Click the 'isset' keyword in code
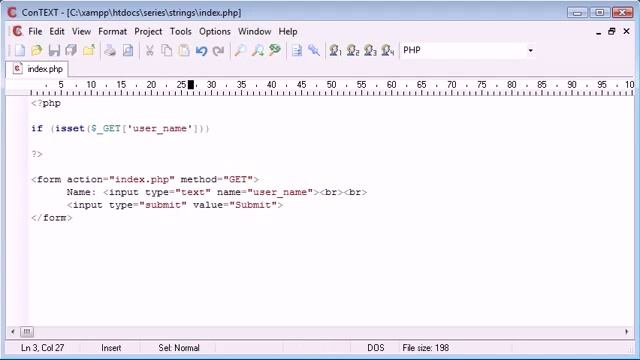Viewport: 640px width, 360px height. (70, 129)
